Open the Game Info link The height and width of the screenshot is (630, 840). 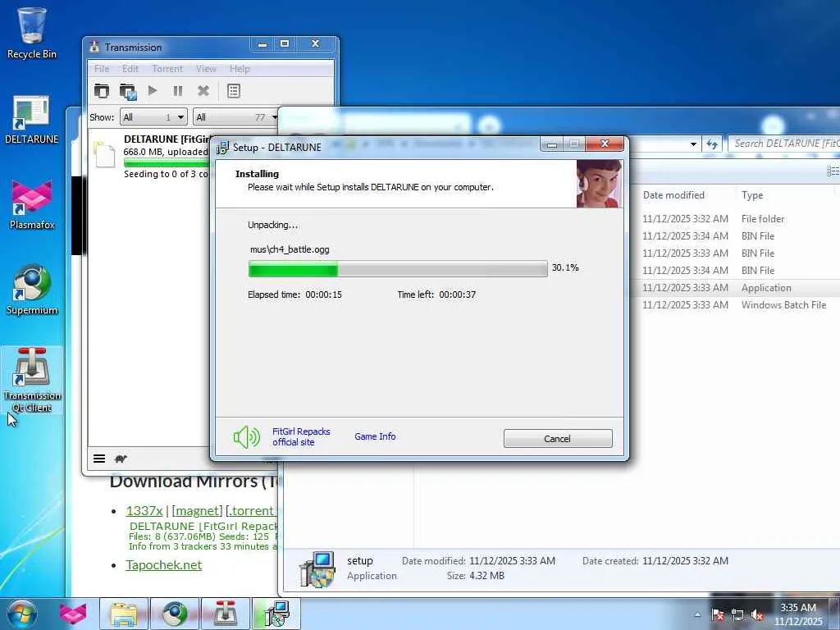coord(375,436)
